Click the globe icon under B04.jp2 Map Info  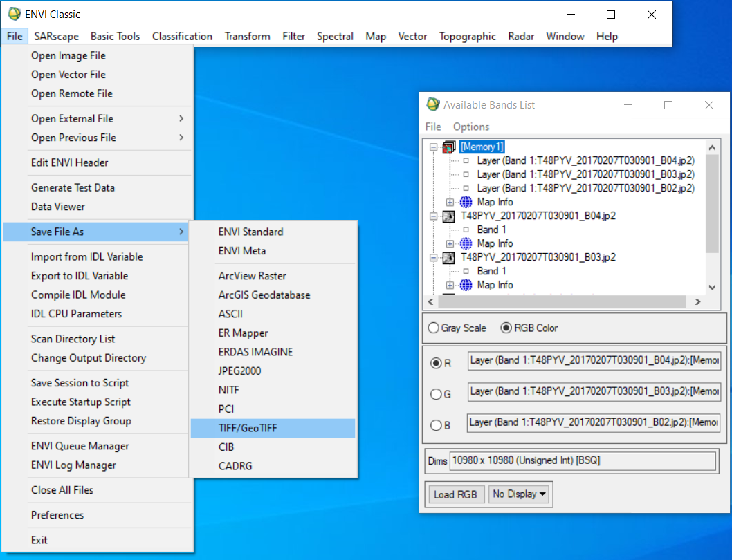(466, 243)
